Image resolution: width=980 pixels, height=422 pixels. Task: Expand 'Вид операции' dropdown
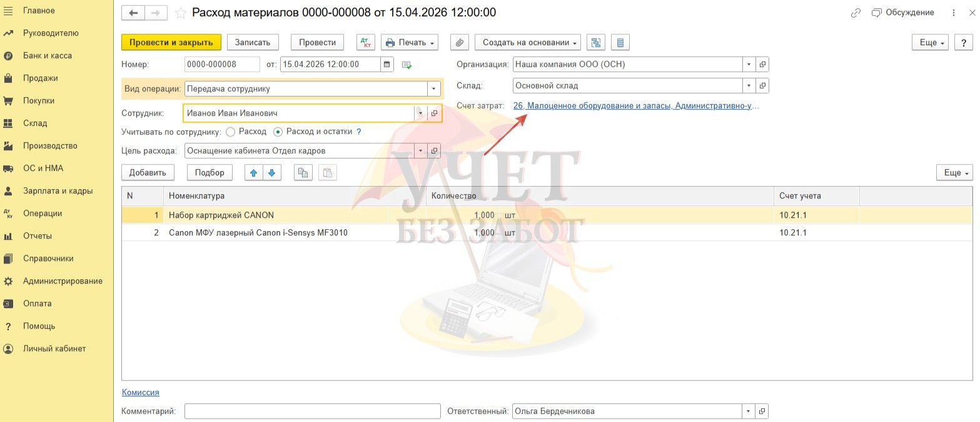coord(434,89)
